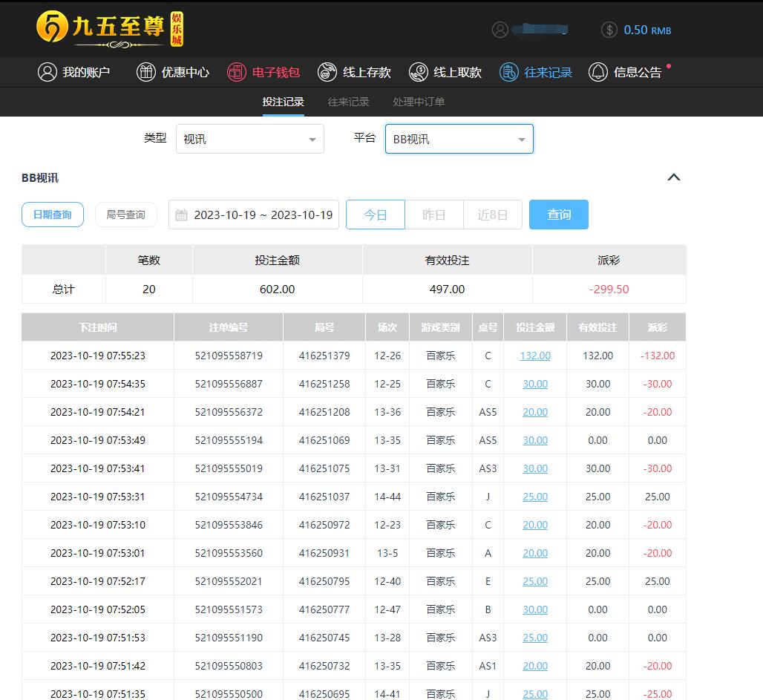This screenshot has height=700, width=763.
Task: Open 优惠中心 menu item
Action: (x=173, y=72)
